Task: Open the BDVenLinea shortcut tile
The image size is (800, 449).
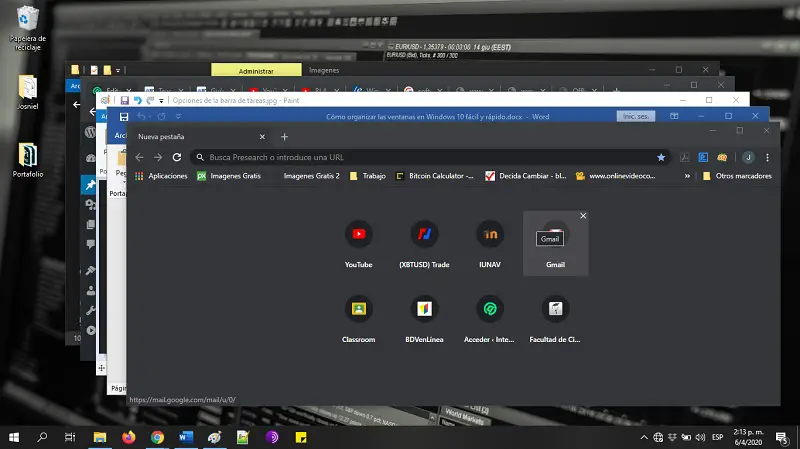Action: coord(424,318)
